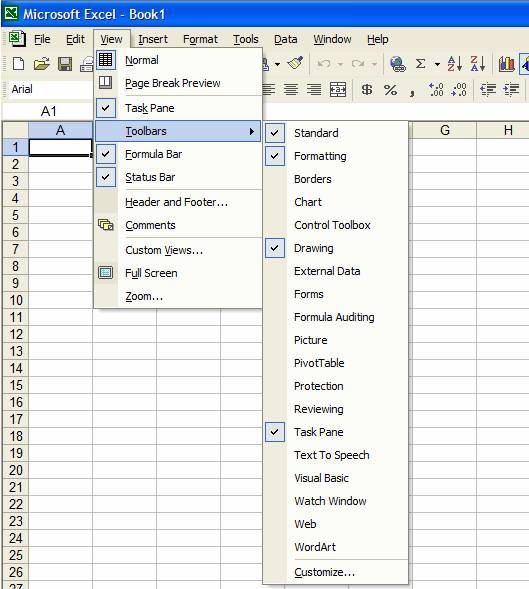
Task: Open a file with the Open folder icon
Action: [x=41, y=64]
